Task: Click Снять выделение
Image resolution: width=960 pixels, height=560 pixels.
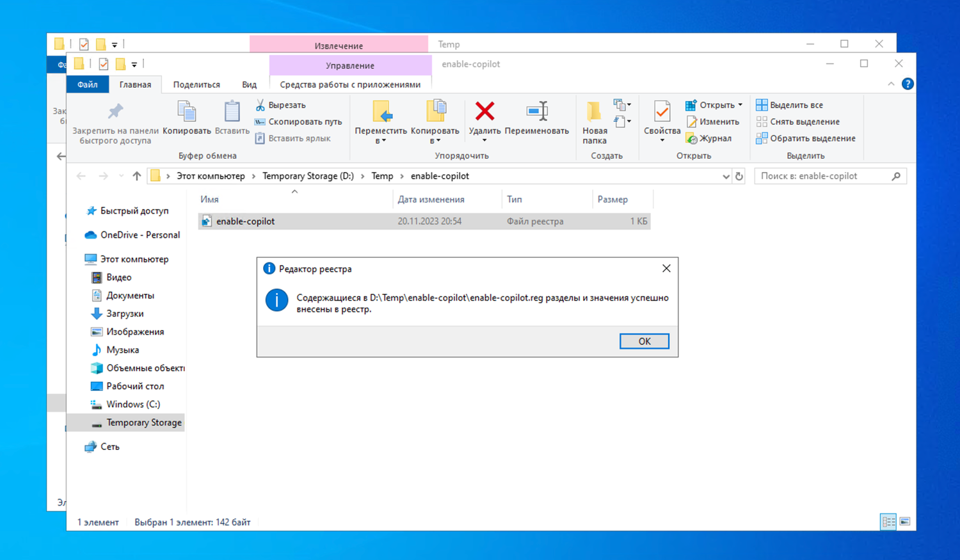Action: click(x=798, y=122)
